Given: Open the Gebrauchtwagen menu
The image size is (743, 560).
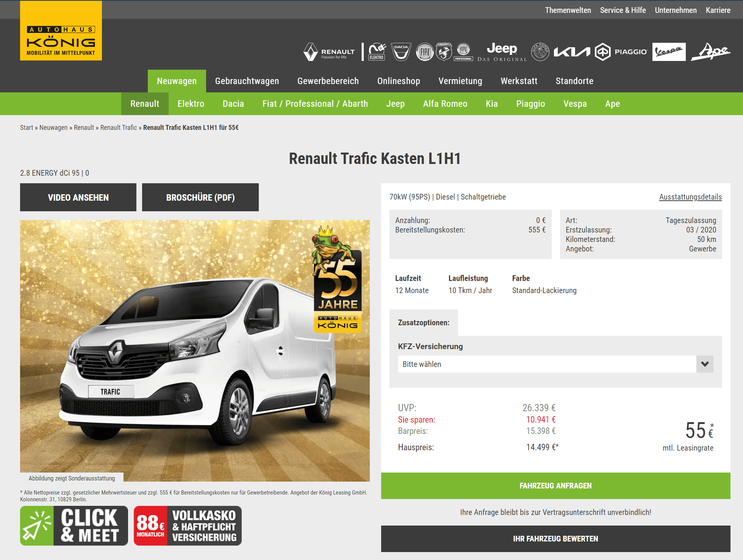Looking at the screenshot, I should click(x=247, y=81).
